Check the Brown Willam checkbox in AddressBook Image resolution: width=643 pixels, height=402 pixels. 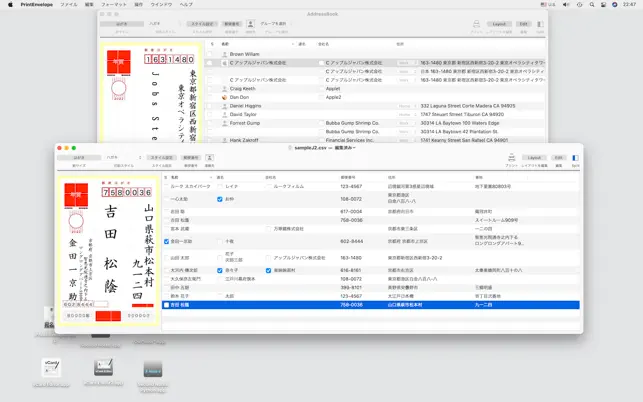[210, 54]
